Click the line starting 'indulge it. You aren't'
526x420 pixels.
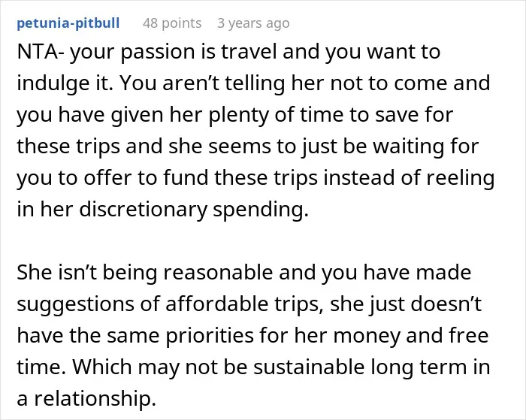point(254,83)
